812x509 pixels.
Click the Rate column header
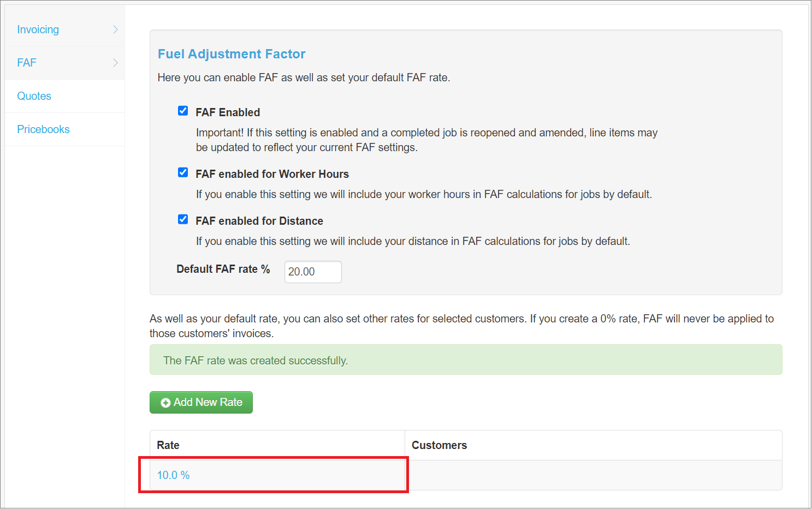pyautogui.click(x=168, y=445)
